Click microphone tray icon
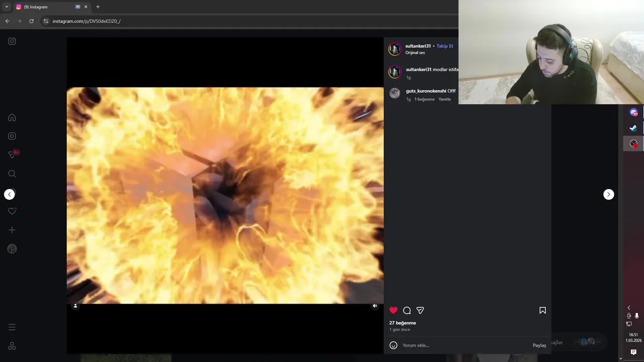 636,316
